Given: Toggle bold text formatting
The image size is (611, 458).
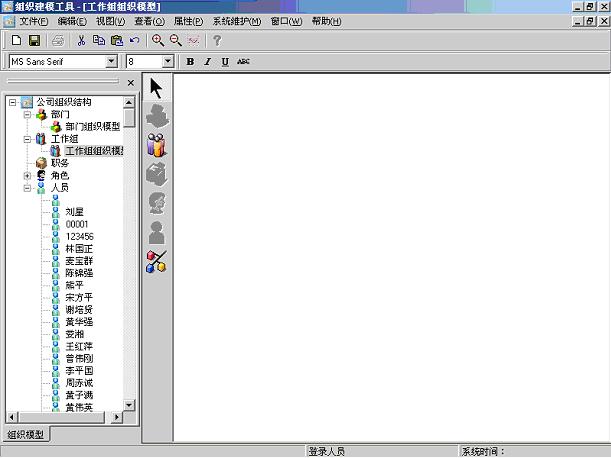Looking at the screenshot, I should tap(190, 62).
